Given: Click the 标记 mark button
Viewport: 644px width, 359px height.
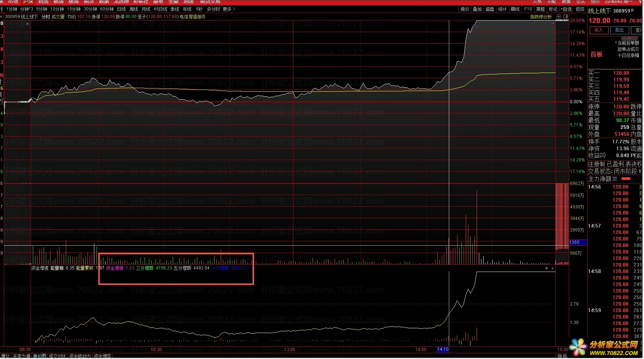Looking at the screenshot, I should click(553, 9).
